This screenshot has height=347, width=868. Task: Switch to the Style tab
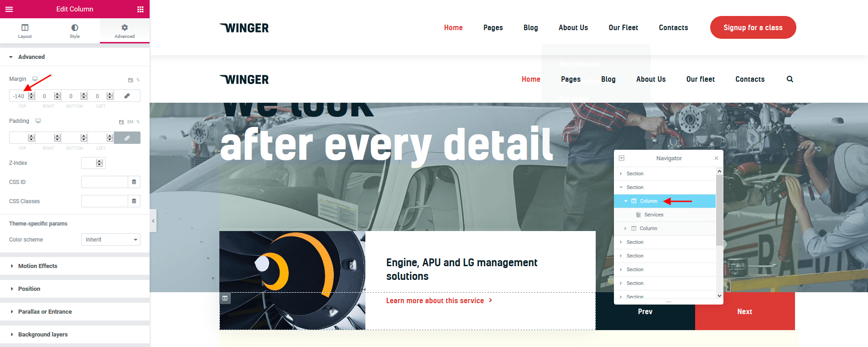point(75,31)
